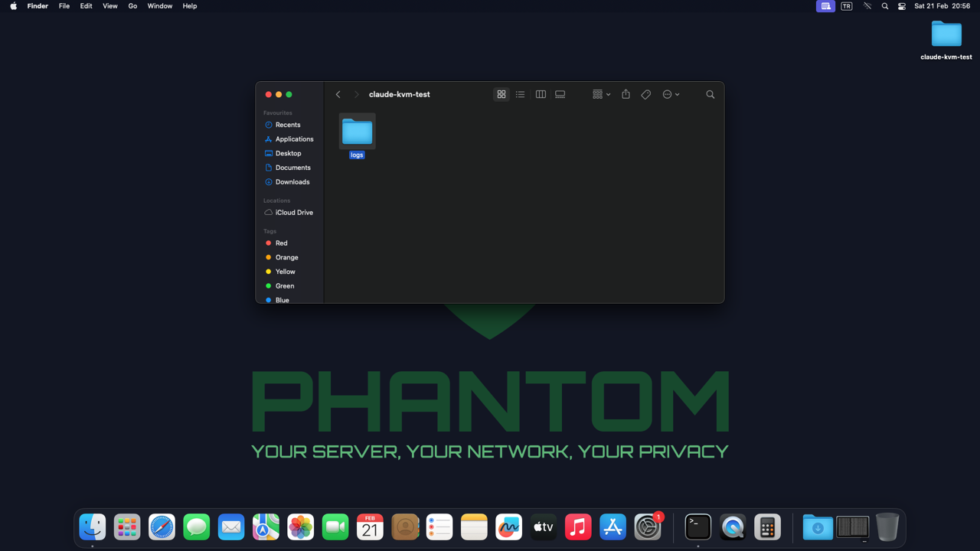The image size is (980, 551).
Task: Select the logs folder
Action: tap(357, 132)
